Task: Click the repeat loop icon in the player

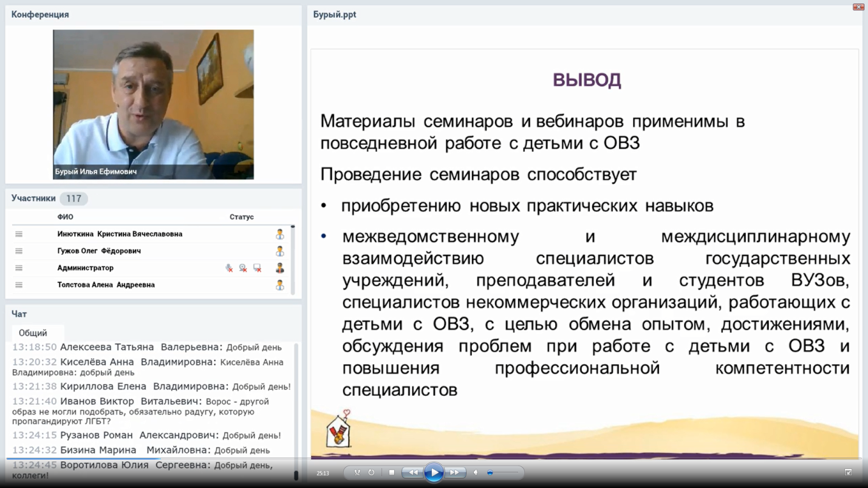Action: [x=371, y=472]
